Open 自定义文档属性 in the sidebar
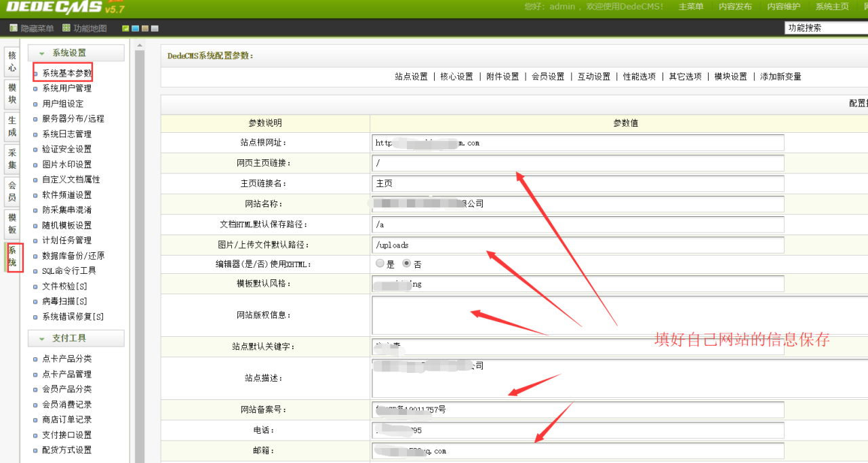The image size is (868, 463). pos(71,180)
